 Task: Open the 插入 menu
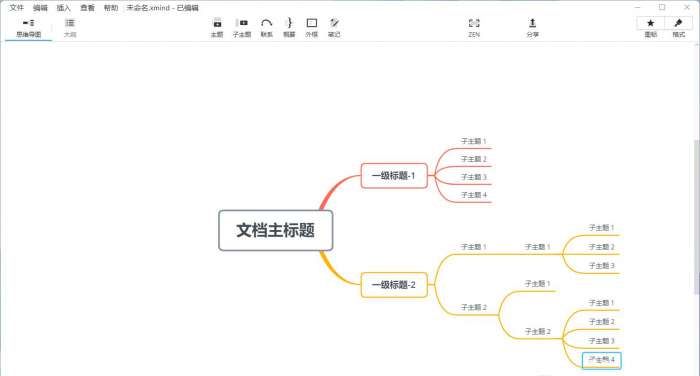tap(63, 8)
